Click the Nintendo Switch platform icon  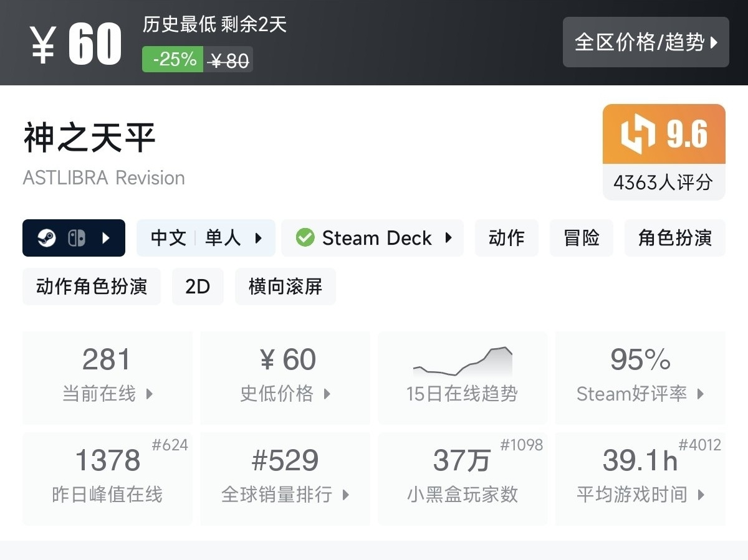[77, 238]
